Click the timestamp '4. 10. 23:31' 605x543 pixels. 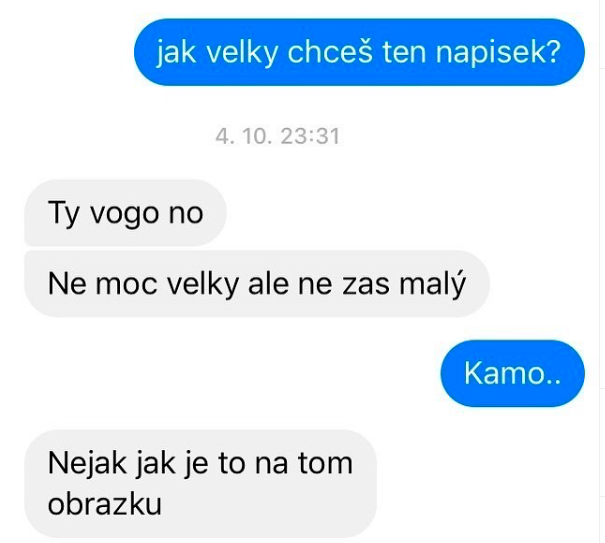click(277, 136)
